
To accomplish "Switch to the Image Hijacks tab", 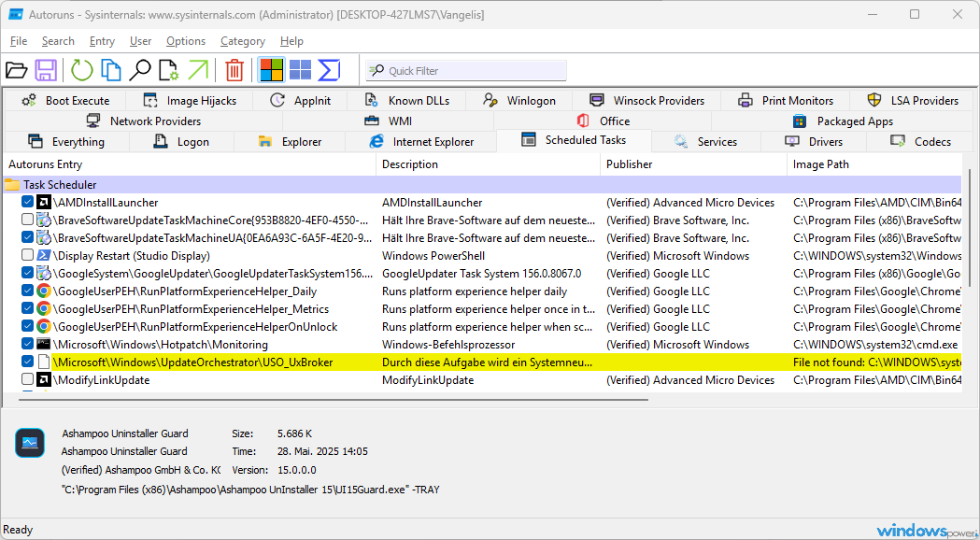I will click(x=190, y=101).
